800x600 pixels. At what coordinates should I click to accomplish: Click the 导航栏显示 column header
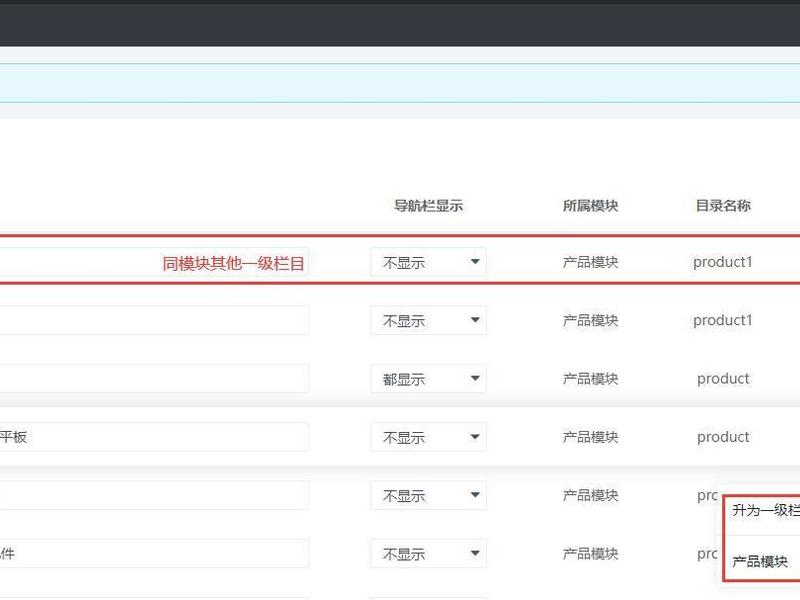[429, 206]
